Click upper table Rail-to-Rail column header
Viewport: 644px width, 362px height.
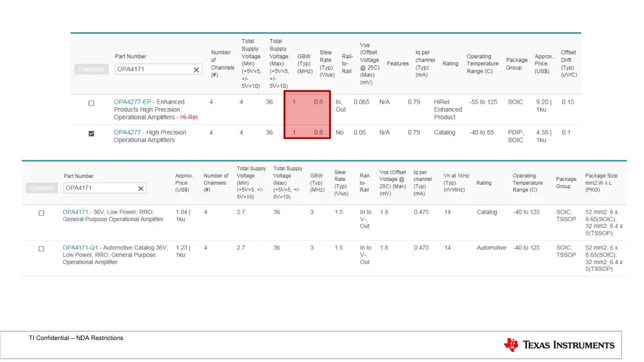[x=347, y=63]
